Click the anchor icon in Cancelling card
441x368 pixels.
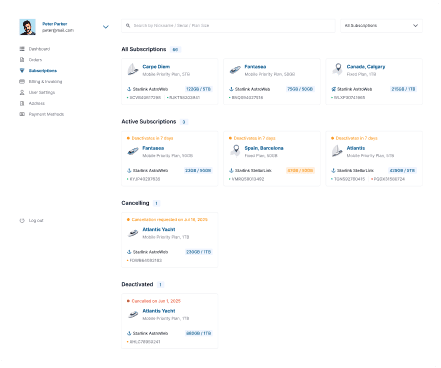pyautogui.click(x=129, y=252)
